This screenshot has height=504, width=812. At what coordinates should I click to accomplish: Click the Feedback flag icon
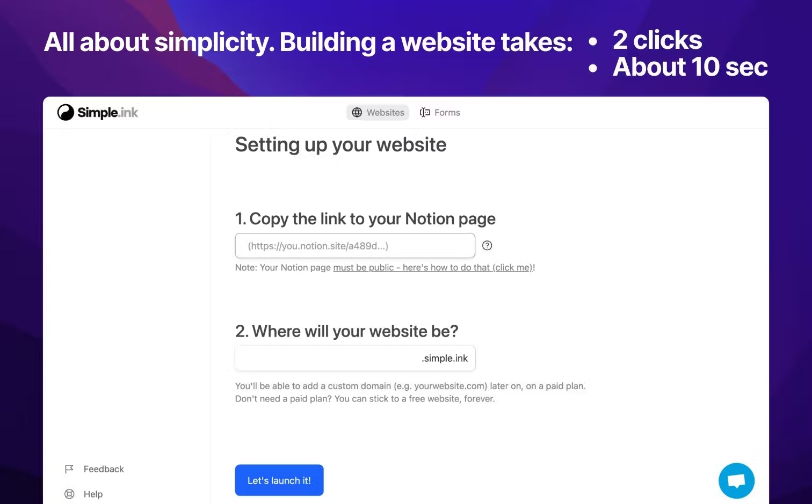coord(69,469)
